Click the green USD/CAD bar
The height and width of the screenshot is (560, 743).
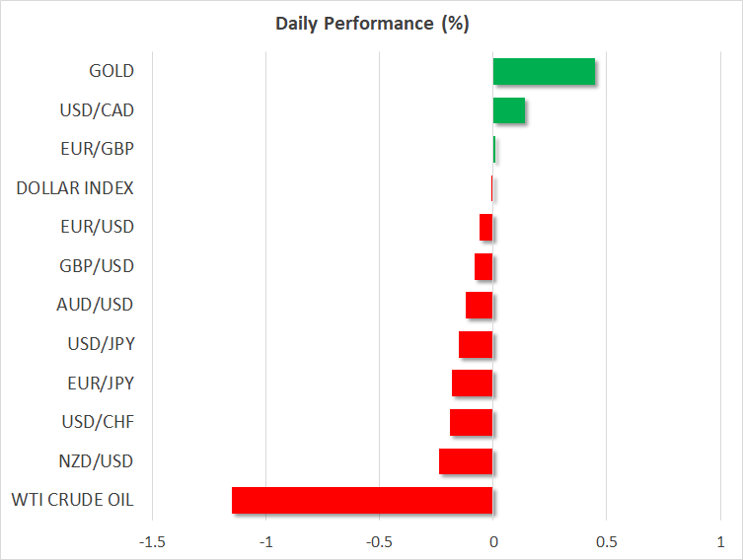509,110
